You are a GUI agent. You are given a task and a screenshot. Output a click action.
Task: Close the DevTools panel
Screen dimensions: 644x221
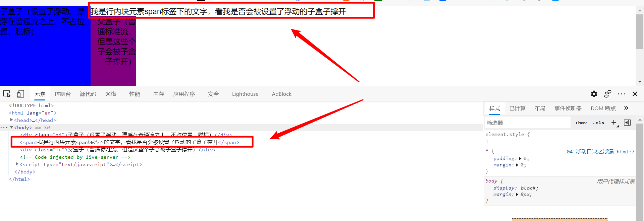635,94
